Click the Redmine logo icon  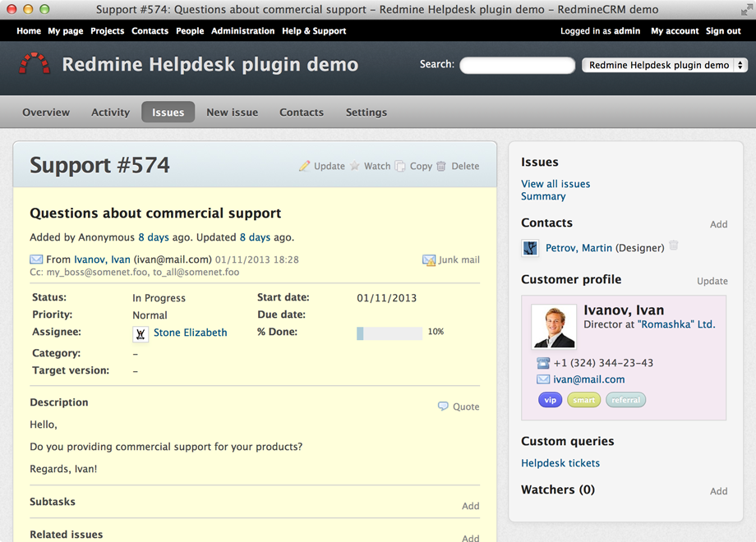click(x=35, y=65)
